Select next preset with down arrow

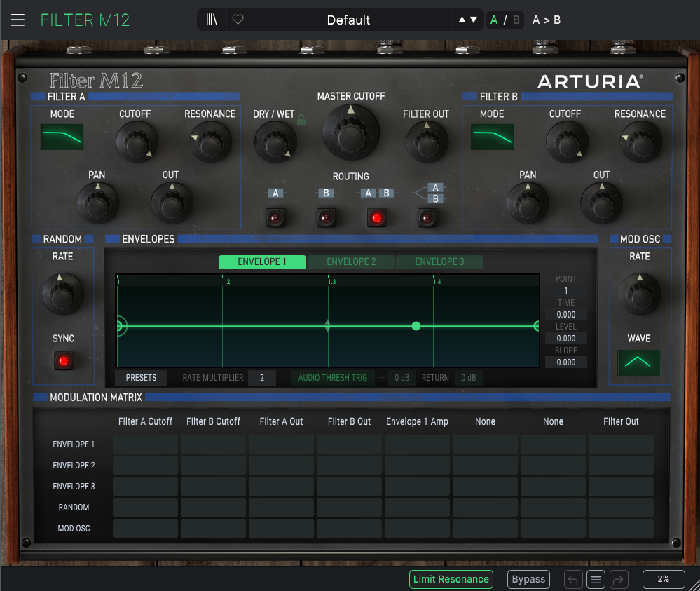[474, 20]
